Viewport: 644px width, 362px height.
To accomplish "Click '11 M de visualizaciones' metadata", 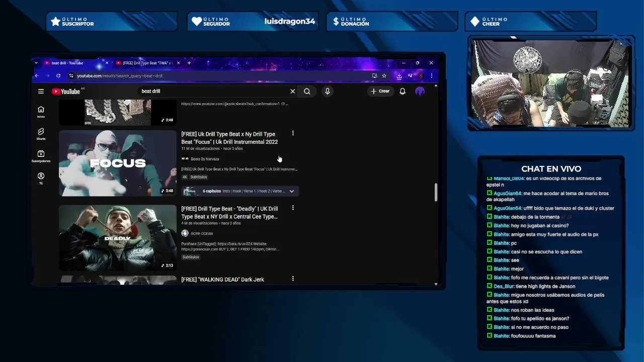I will pos(200,149).
